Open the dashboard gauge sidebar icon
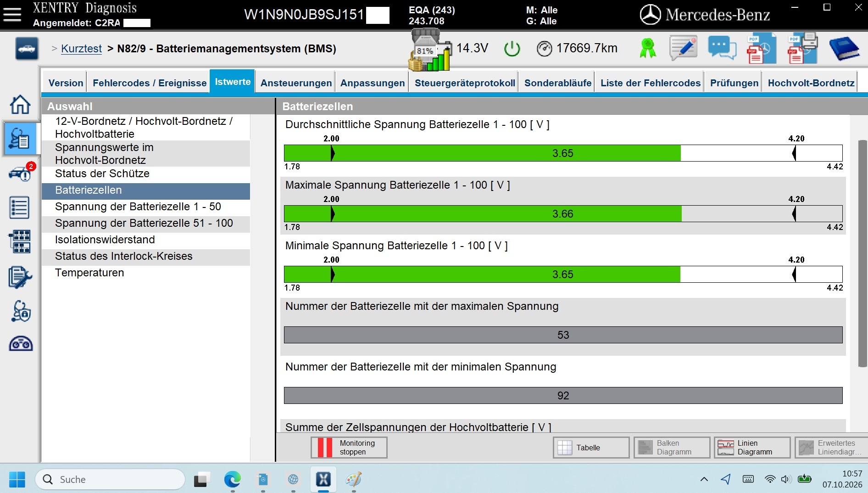Viewport: 868px width, 493px height. tap(21, 344)
